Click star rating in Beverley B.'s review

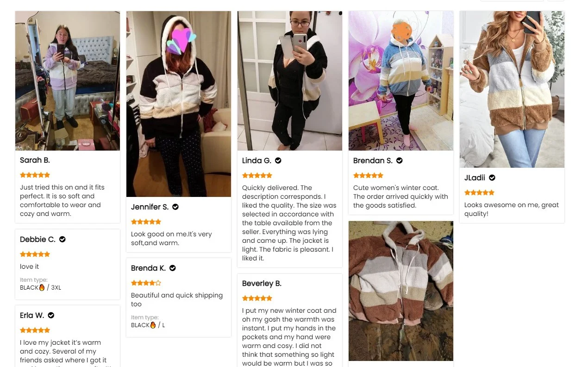tap(257, 298)
